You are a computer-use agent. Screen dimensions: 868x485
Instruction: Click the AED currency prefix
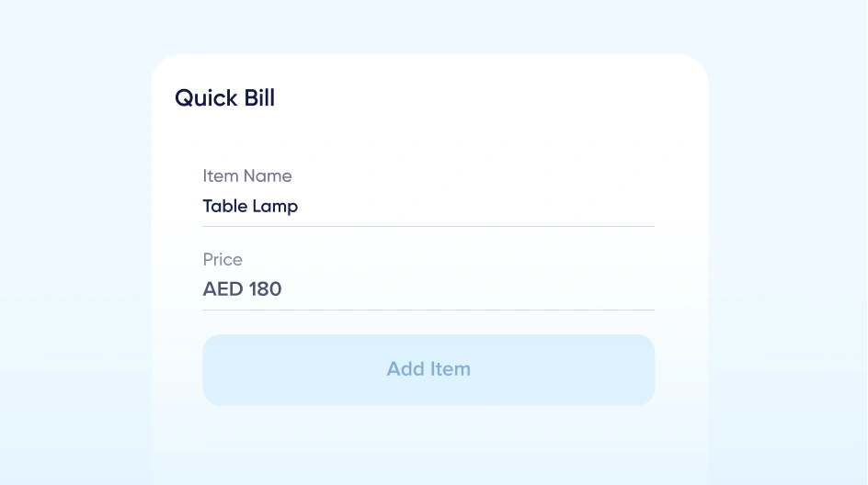(223, 289)
